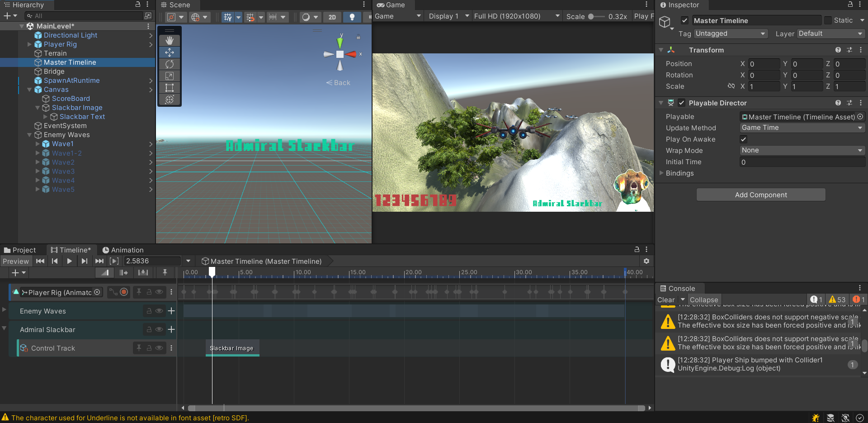The height and width of the screenshot is (423, 868).
Task: Click the Timeline playhead marker
Action: tap(212, 271)
